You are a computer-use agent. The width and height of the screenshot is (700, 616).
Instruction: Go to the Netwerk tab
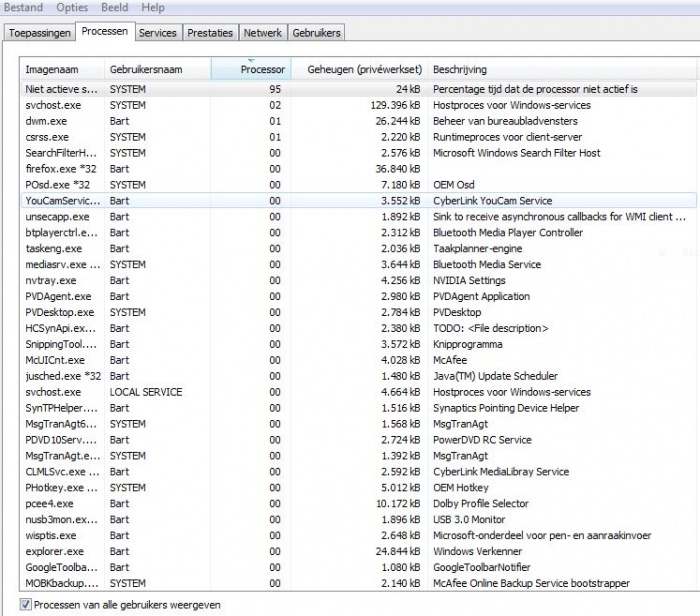coord(263,33)
